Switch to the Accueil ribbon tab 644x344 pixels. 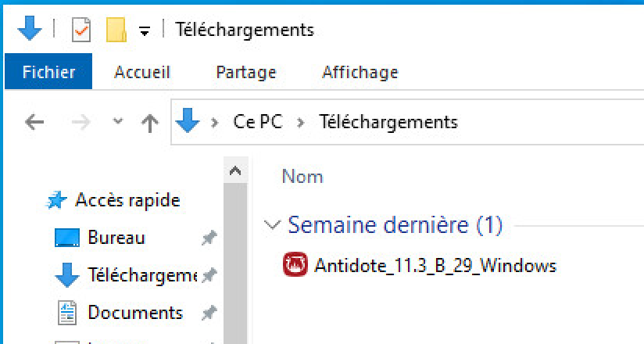pos(142,73)
